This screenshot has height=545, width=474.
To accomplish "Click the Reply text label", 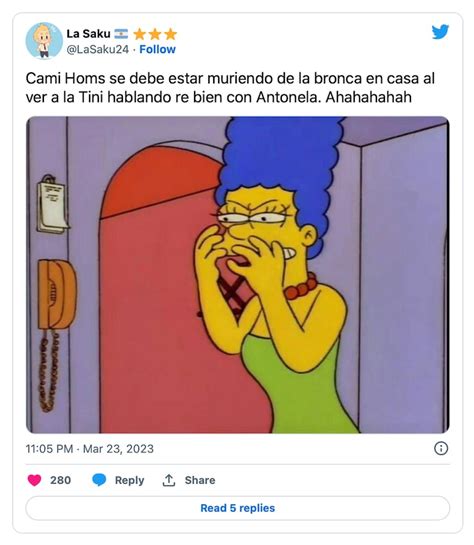I will 129,480.
